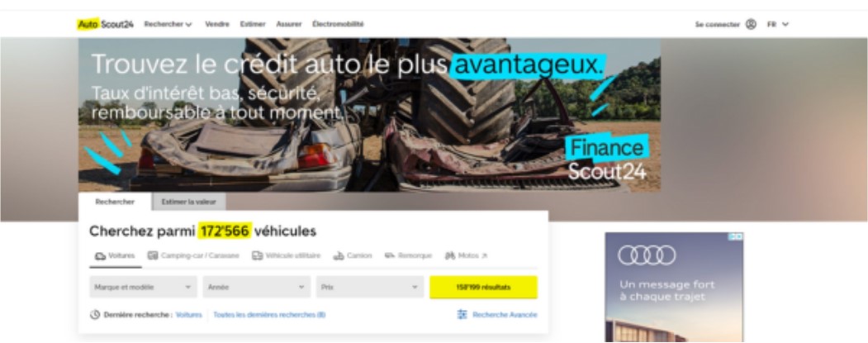Click the yellow 158'199 résultats button
The width and height of the screenshot is (868, 343).
483,287
